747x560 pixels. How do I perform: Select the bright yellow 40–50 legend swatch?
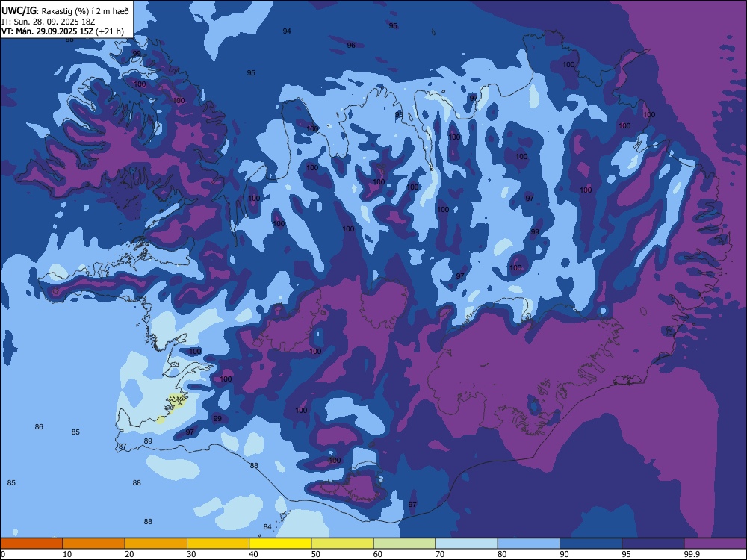pyautogui.click(x=280, y=544)
